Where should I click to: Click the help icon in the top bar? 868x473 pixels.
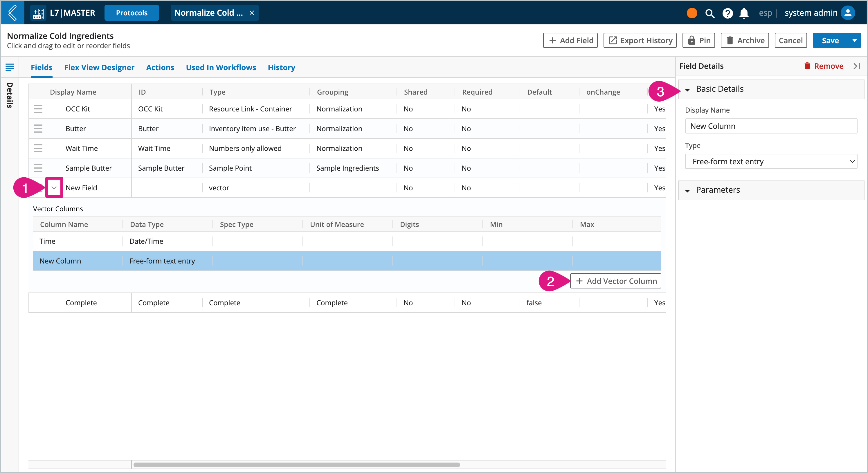coord(727,13)
